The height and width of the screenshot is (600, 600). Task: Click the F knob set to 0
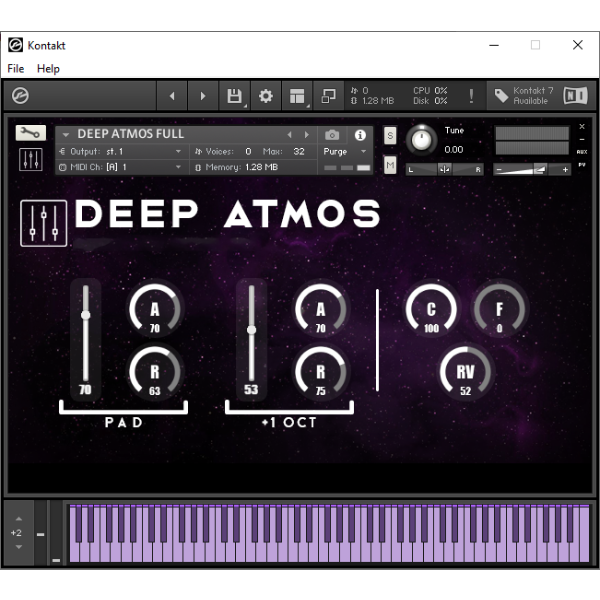click(x=499, y=309)
